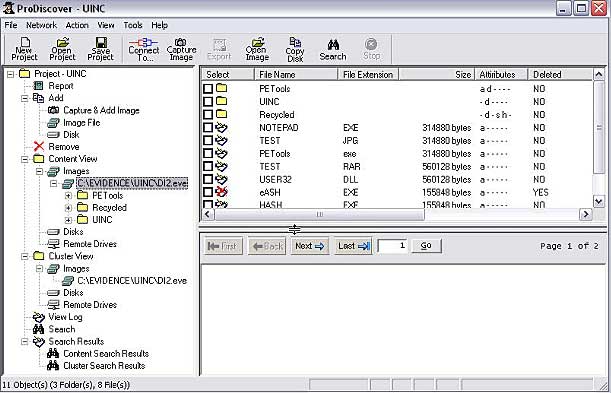
Task: Click the pane splitter handle
Action: (295, 229)
